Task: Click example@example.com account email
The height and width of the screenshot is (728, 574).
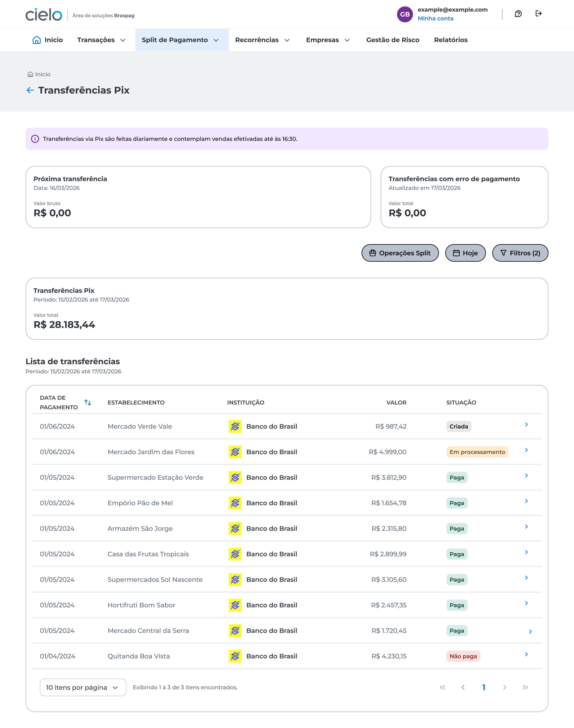Action: pyautogui.click(x=452, y=10)
